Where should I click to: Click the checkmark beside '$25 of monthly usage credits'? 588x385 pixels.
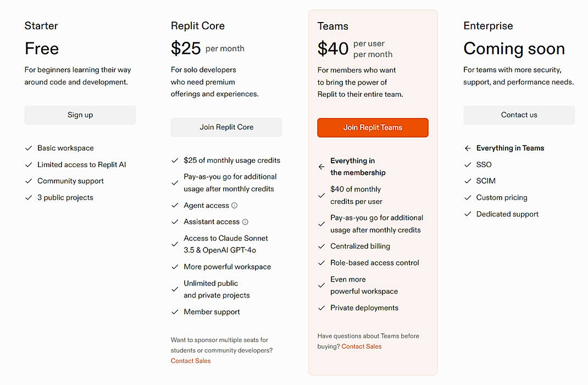coord(175,160)
